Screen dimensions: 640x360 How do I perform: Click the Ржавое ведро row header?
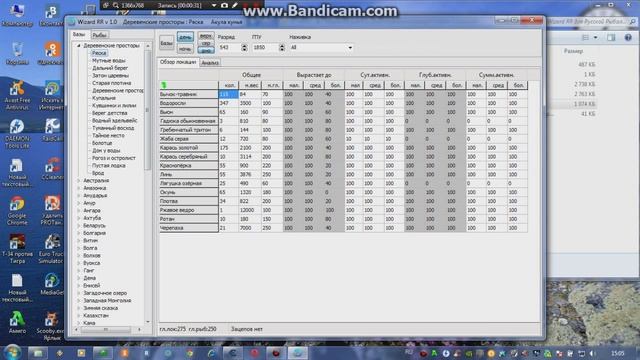pyautogui.click(x=189, y=210)
